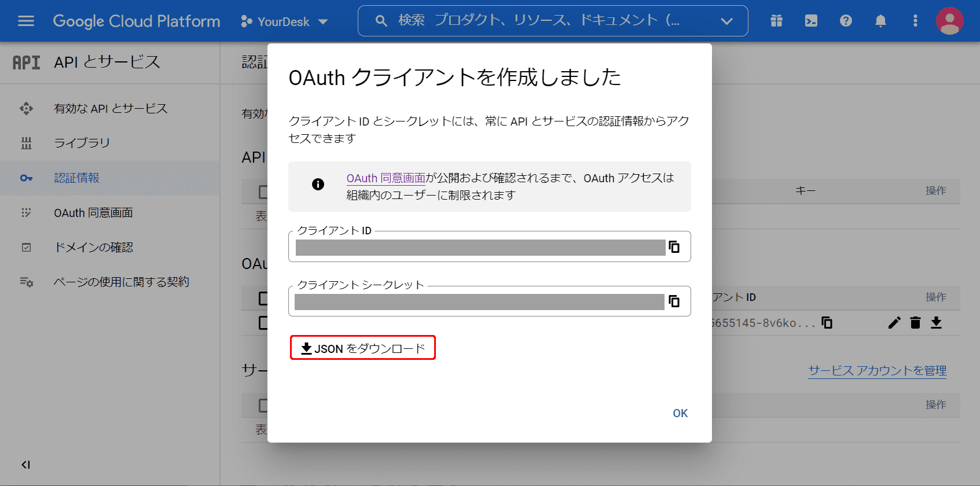Open the user account avatar
The width and height of the screenshot is (980, 486).
tap(950, 21)
